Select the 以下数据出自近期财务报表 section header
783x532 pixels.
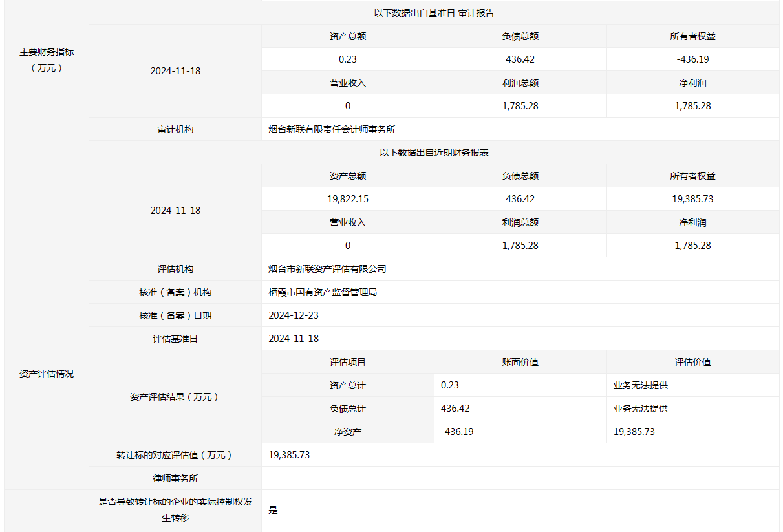[434, 153]
